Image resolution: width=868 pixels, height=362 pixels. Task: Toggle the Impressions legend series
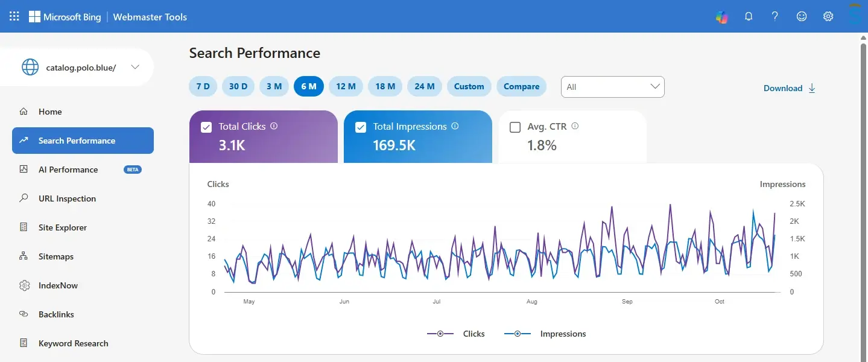(545, 334)
